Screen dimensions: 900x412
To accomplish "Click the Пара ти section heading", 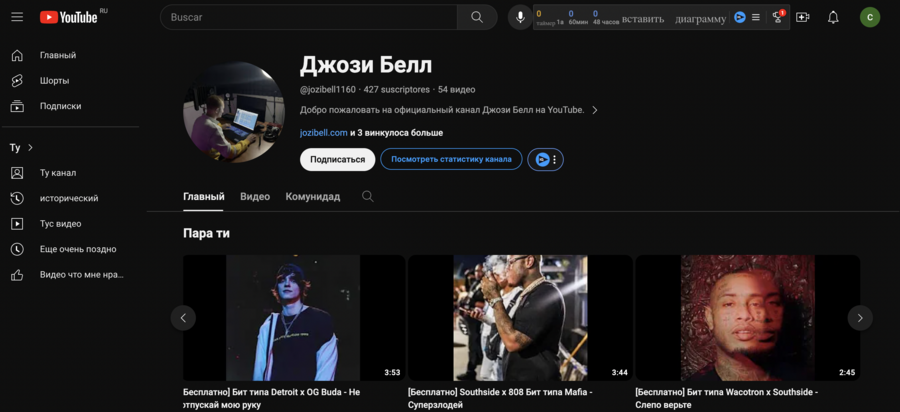I will tap(207, 234).
